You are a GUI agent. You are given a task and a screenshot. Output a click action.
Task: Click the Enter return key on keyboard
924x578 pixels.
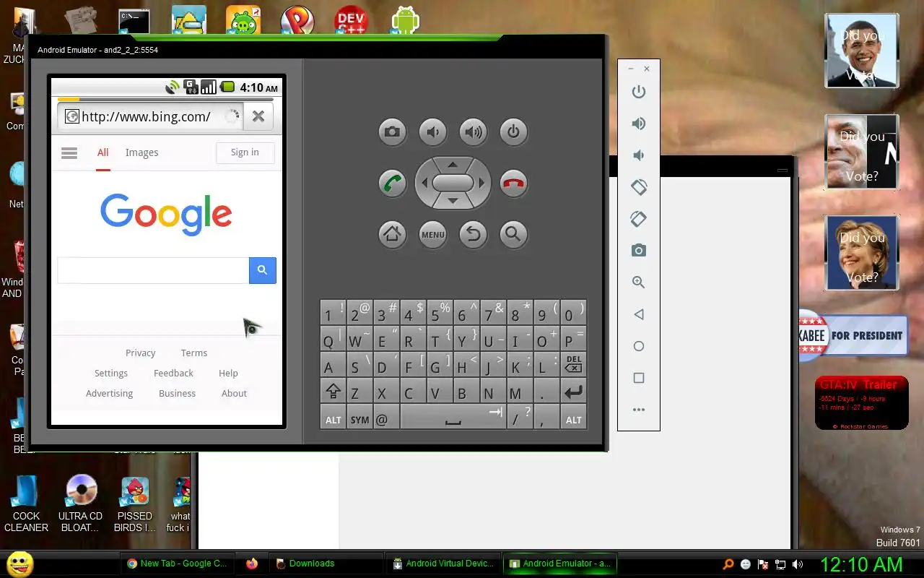(x=573, y=392)
